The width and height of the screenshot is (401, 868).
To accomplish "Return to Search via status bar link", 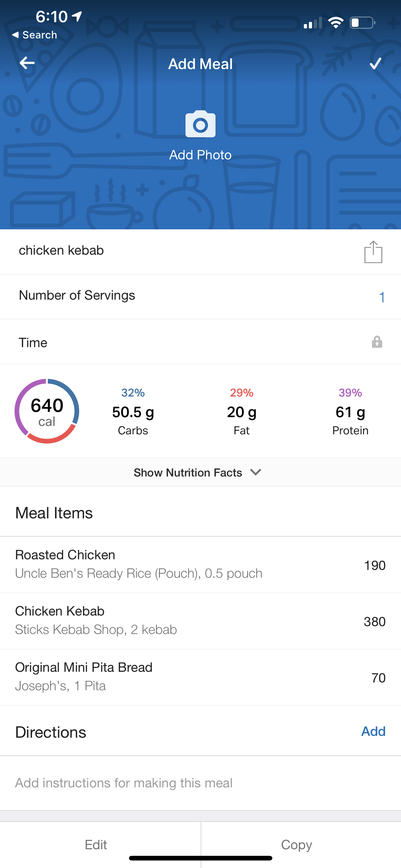I will click(x=35, y=35).
